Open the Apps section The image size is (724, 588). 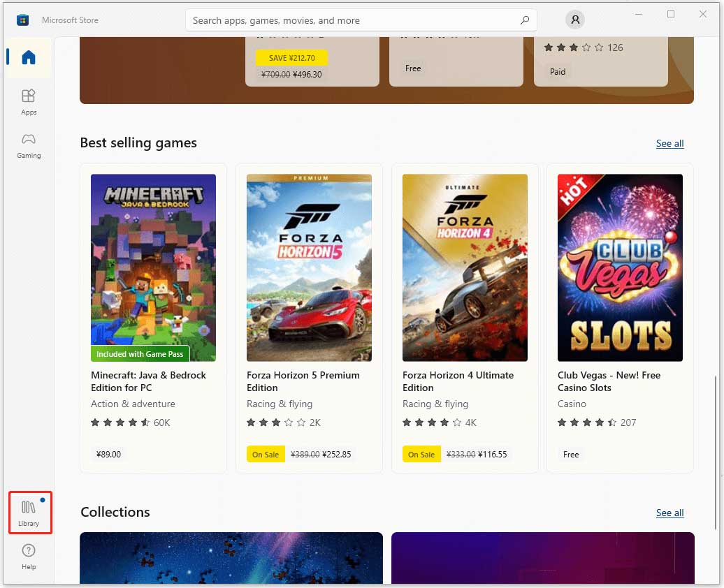(x=29, y=102)
